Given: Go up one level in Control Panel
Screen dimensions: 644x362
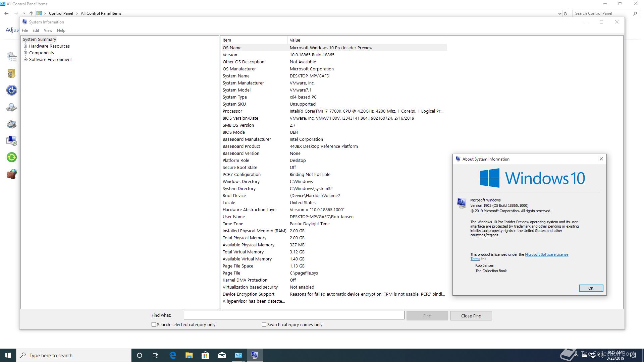Looking at the screenshot, I should [x=31, y=13].
